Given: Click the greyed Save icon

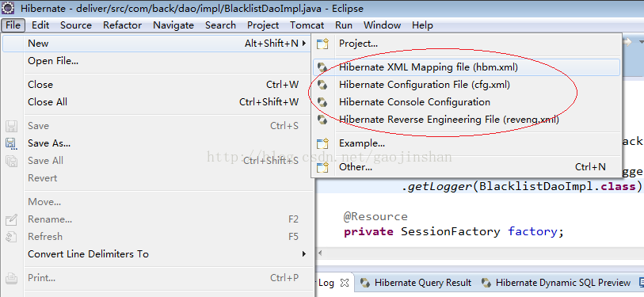Looking at the screenshot, I should [11, 126].
